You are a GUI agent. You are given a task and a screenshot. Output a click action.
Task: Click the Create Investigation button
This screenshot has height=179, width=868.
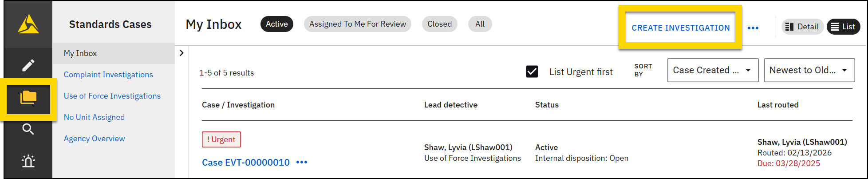[x=680, y=28]
